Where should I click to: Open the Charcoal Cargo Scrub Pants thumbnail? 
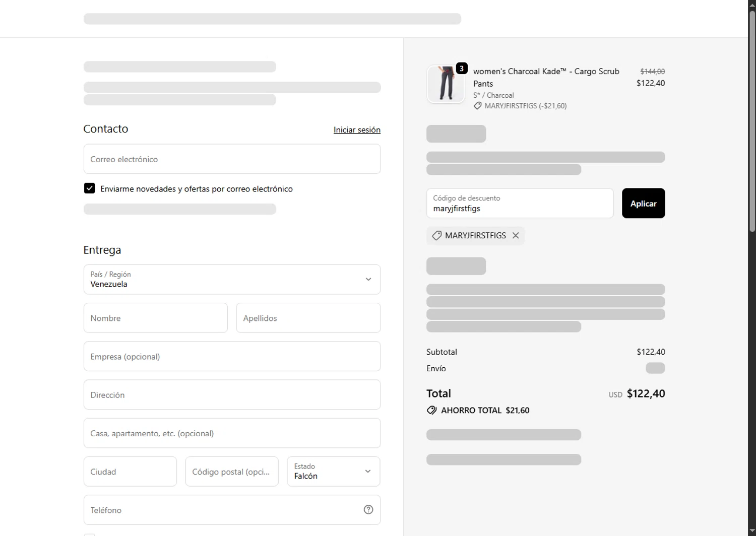coord(446,84)
